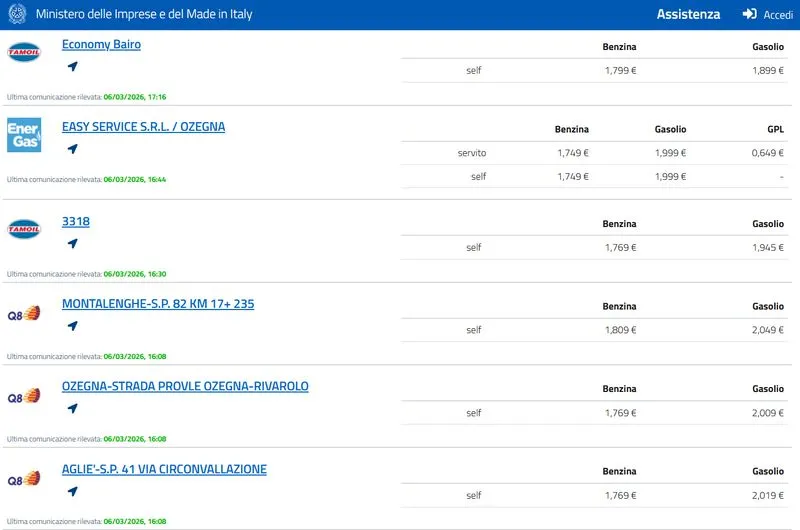Click the login arrow icon beside Accedi
The image size is (800, 530).
pyautogui.click(x=749, y=15)
